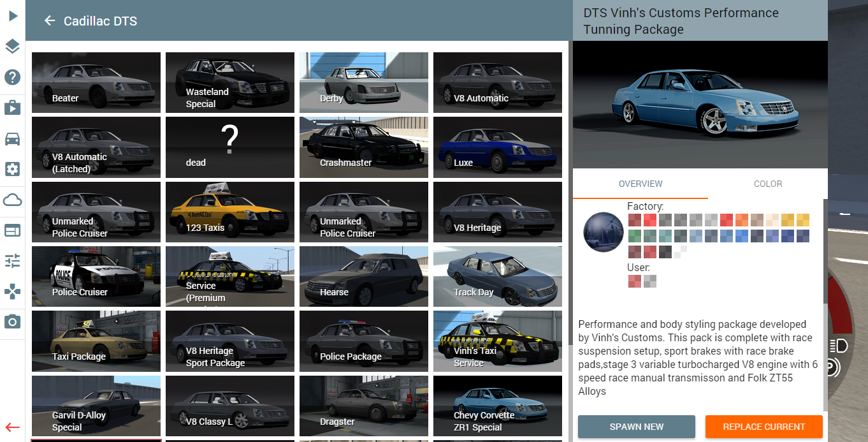Select the Police Cruiser black-and-white card
The height and width of the screenshot is (442, 868).
(96, 277)
